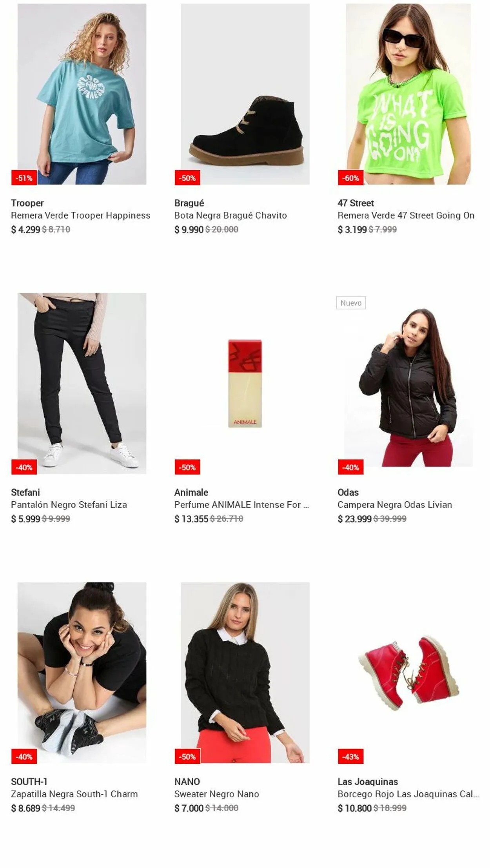The width and height of the screenshot is (490, 868).
Task: Open the South-1 Charm sneakers image
Action: [x=82, y=672]
